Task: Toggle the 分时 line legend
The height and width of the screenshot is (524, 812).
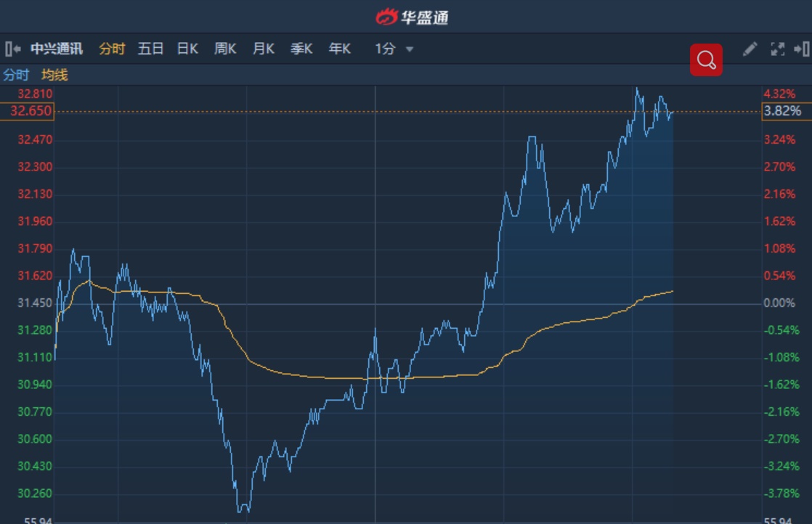Action: (16, 75)
